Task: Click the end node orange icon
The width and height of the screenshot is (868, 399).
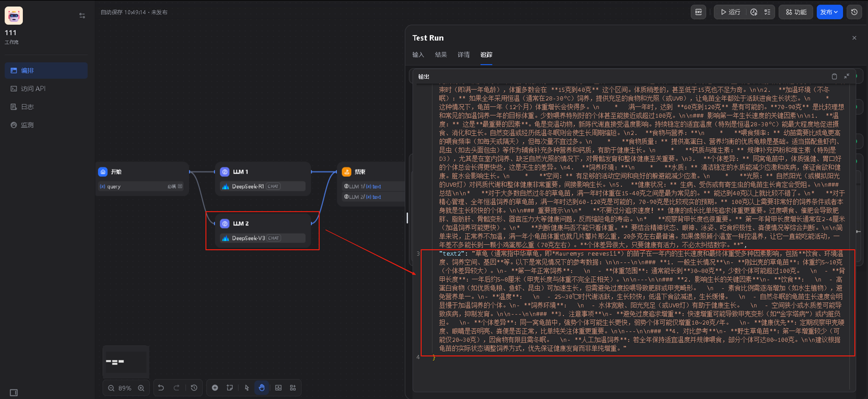Action: coord(346,172)
